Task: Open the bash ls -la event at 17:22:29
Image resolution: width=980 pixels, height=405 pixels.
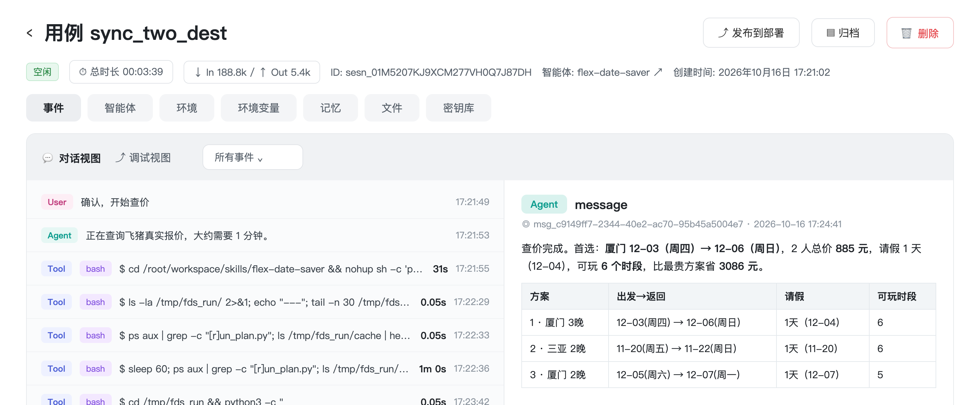Action: pyautogui.click(x=265, y=302)
